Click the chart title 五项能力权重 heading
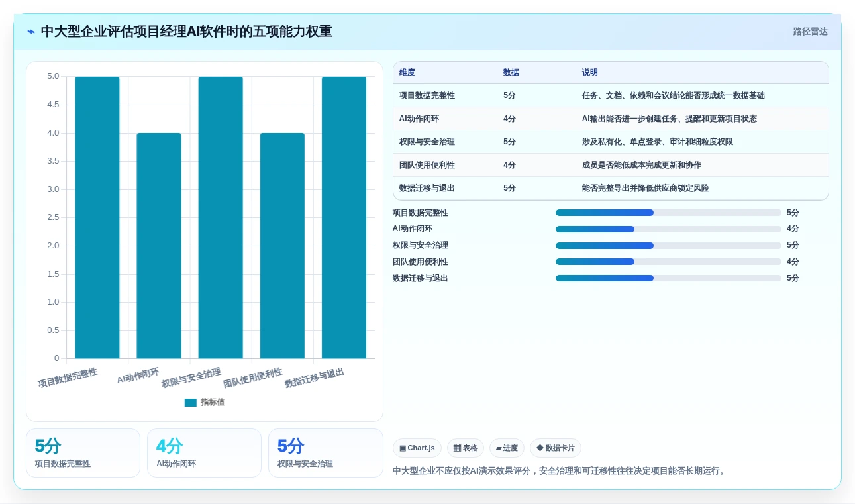This screenshot has height=504, width=855. click(187, 32)
